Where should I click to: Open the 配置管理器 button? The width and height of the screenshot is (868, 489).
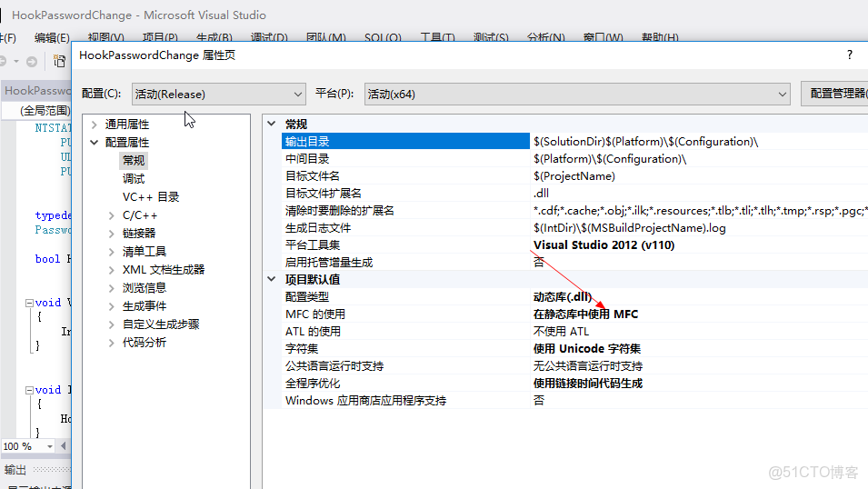point(836,94)
